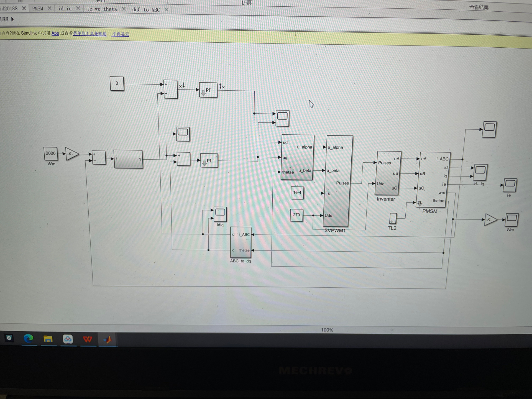Viewport: 532px width, 399px height.
Task: Switch to the PMSM tab
Action: point(38,9)
